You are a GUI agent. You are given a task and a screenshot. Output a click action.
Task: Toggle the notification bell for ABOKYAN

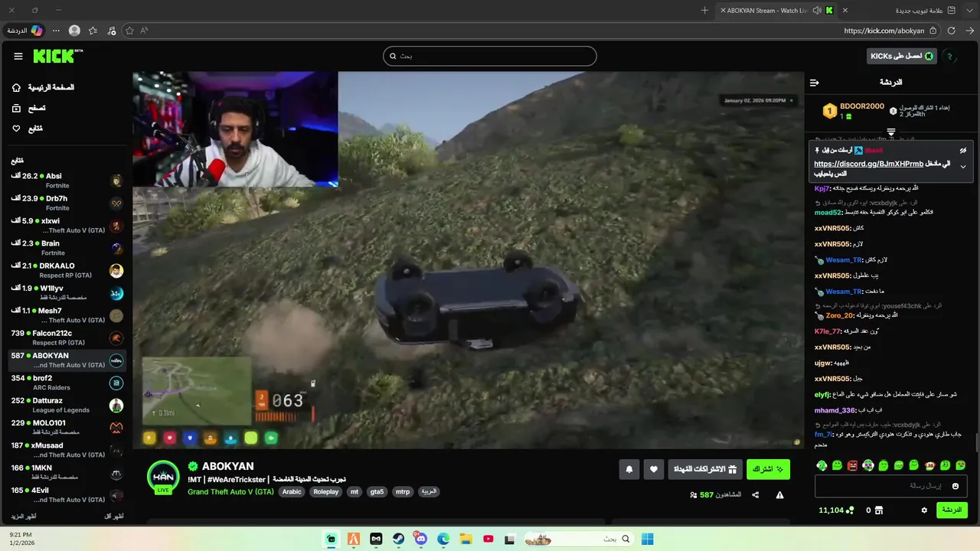[629, 469]
